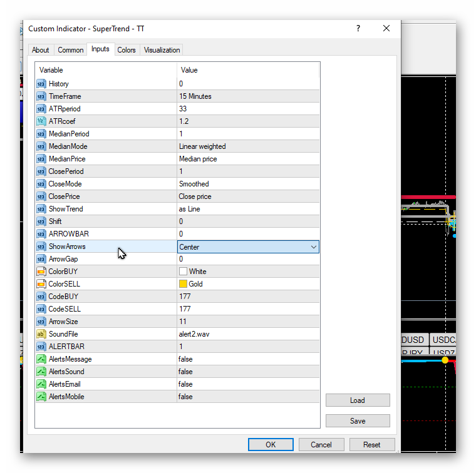Open the TimeFrame value 15 Minutes

[248, 96]
